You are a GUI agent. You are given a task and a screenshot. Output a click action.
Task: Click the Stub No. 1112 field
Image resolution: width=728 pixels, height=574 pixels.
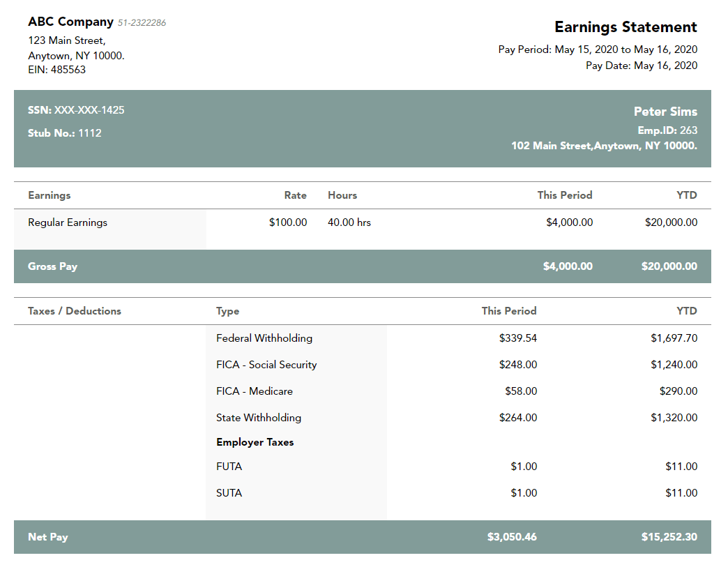coord(64,133)
